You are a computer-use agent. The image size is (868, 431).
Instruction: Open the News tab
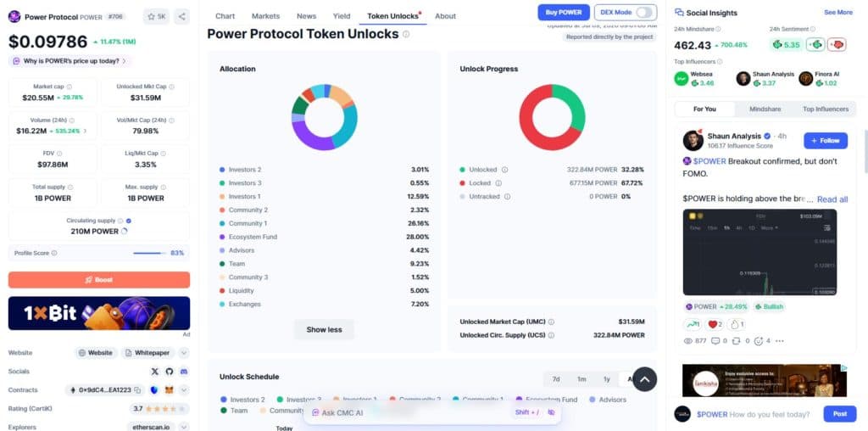[x=306, y=16]
